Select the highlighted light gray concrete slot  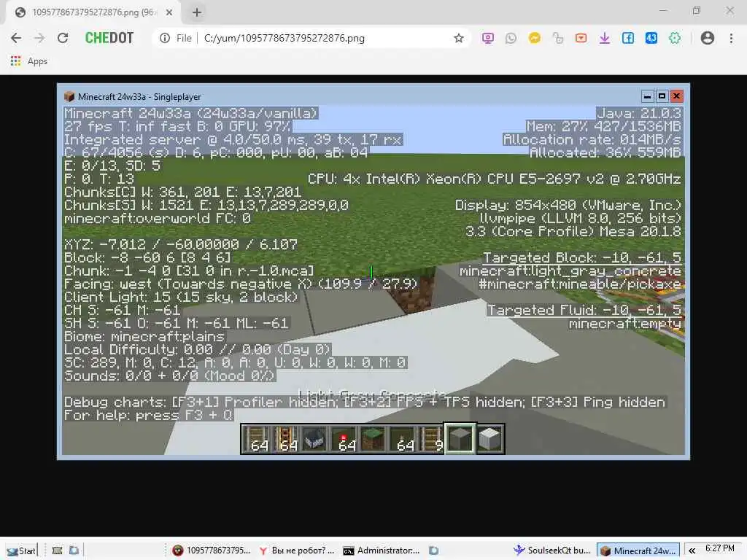460,438
